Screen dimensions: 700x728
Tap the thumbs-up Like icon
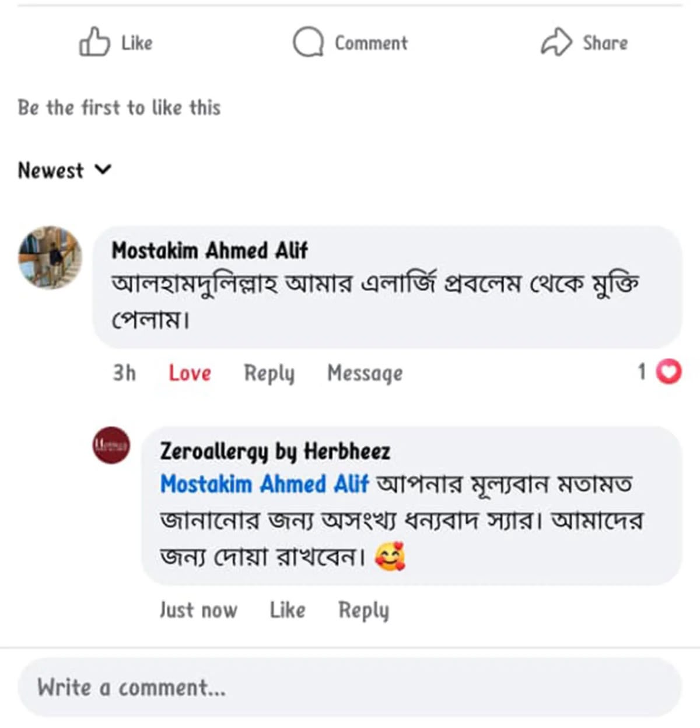coord(94,42)
